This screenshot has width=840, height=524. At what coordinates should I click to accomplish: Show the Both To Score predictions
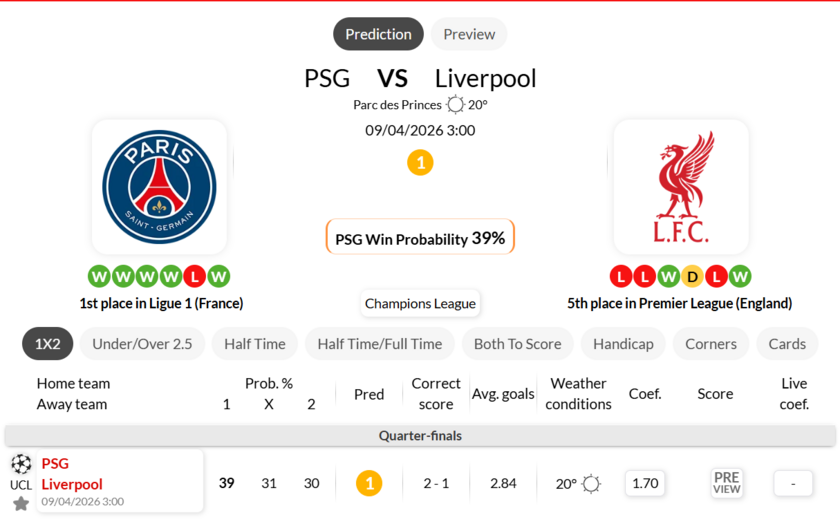point(517,344)
